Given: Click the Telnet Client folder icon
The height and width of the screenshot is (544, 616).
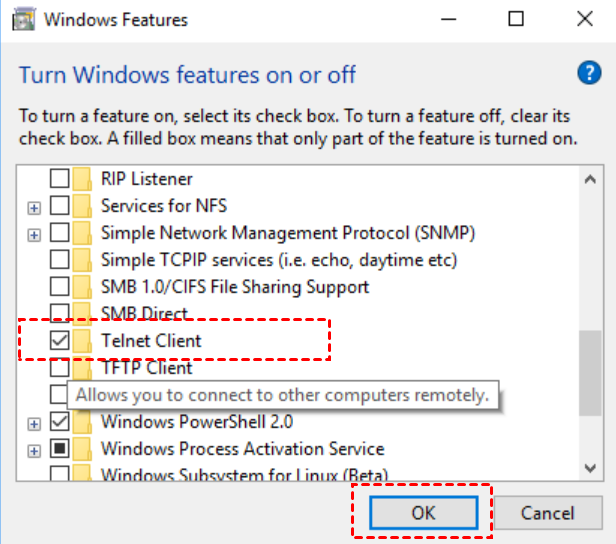Looking at the screenshot, I should coord(84,341).
